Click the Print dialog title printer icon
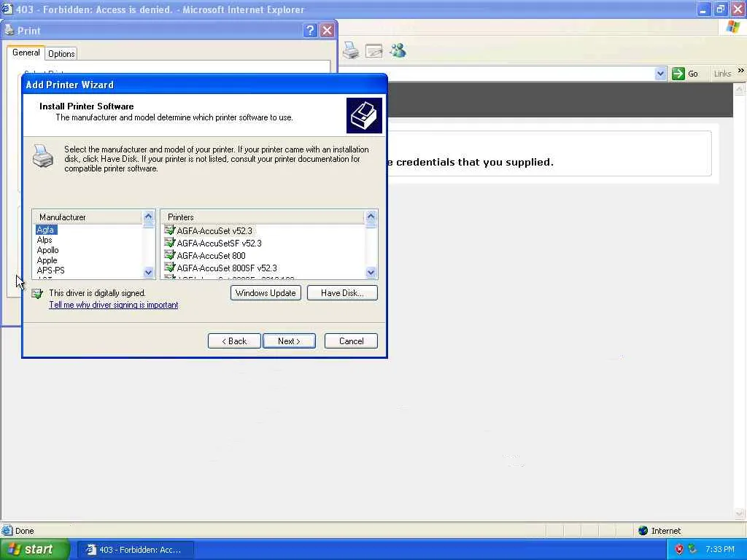Image resolution: width=747 pixels, height=560 pixels. [9, 30]
